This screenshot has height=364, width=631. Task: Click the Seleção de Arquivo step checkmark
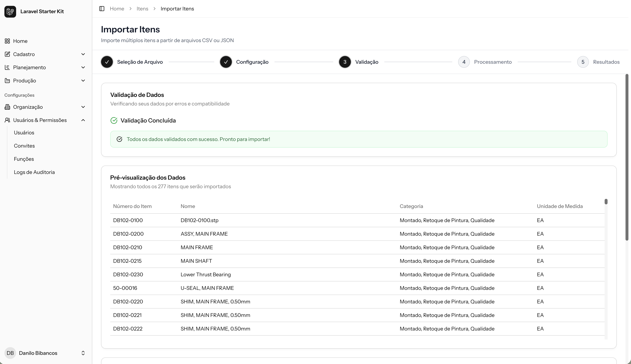tap(107, 62)
